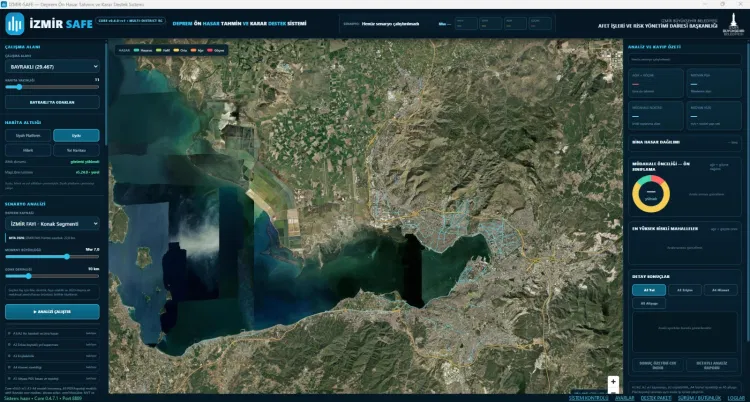The height and width of the screenshot is (402, 750).
Task: Select the Uydu basemap option
Action: tap(77, 135)
